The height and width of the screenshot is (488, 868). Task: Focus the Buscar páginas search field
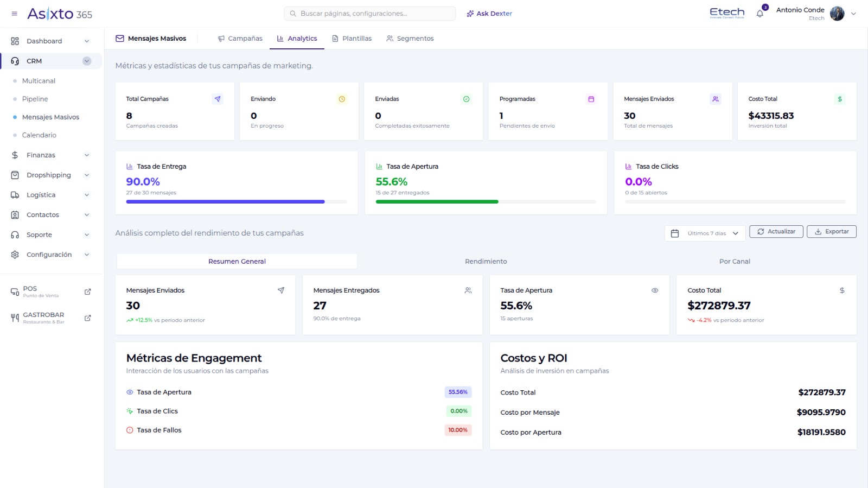370,14
